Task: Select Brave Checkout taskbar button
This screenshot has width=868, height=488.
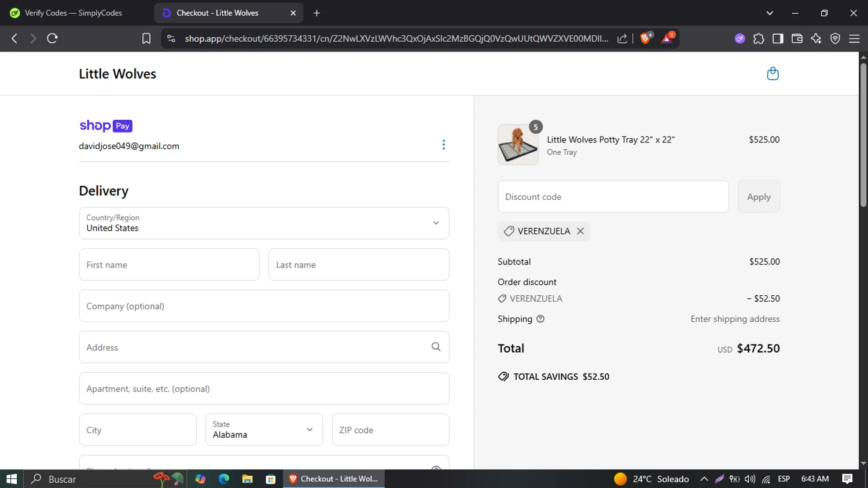Action: [334, 479]
